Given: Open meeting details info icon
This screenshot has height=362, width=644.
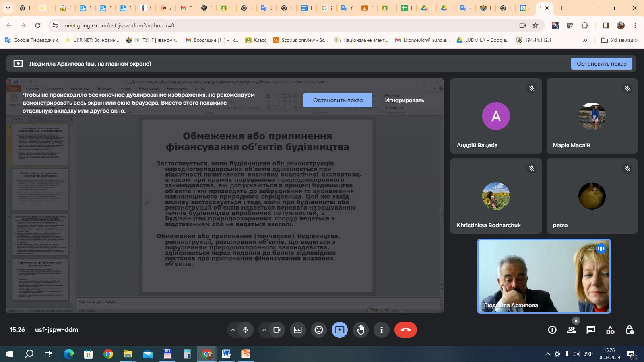Looking at the screenshot, I should point(552,330).
